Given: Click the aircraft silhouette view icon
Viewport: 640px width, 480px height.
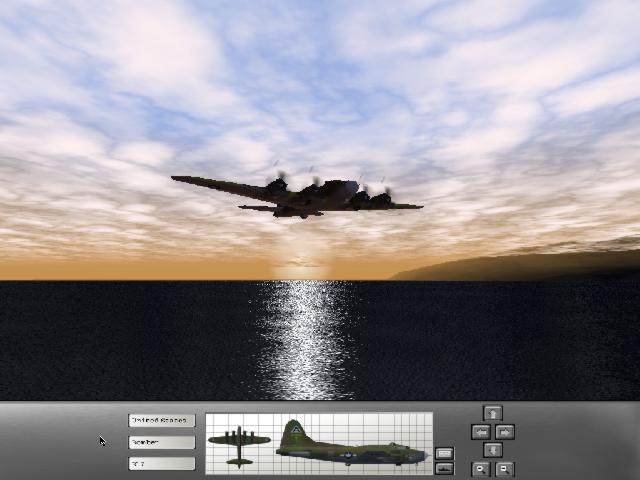Looking at the screenshot, I should pyautogui.click(x=445, y=468).
